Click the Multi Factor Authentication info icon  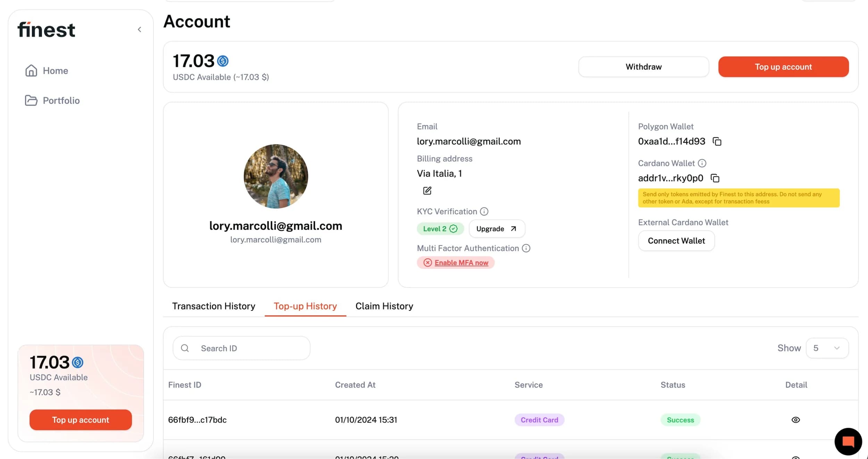point(526,248)
